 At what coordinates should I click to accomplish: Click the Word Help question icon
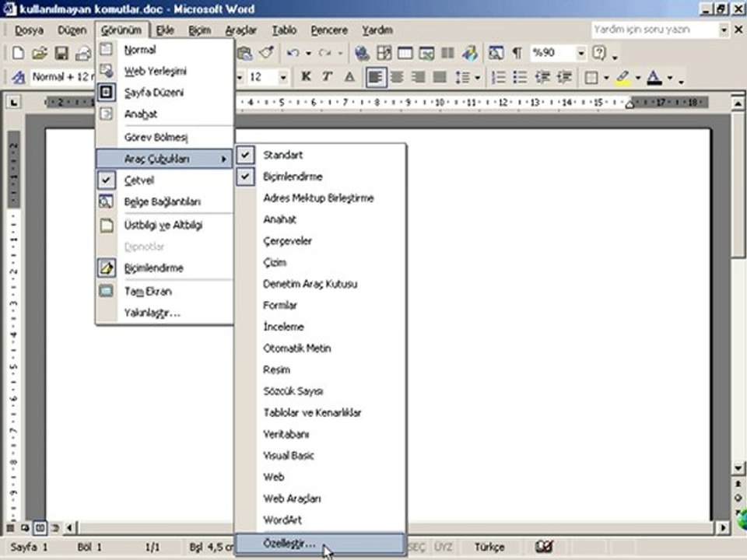tap(599, 53)
